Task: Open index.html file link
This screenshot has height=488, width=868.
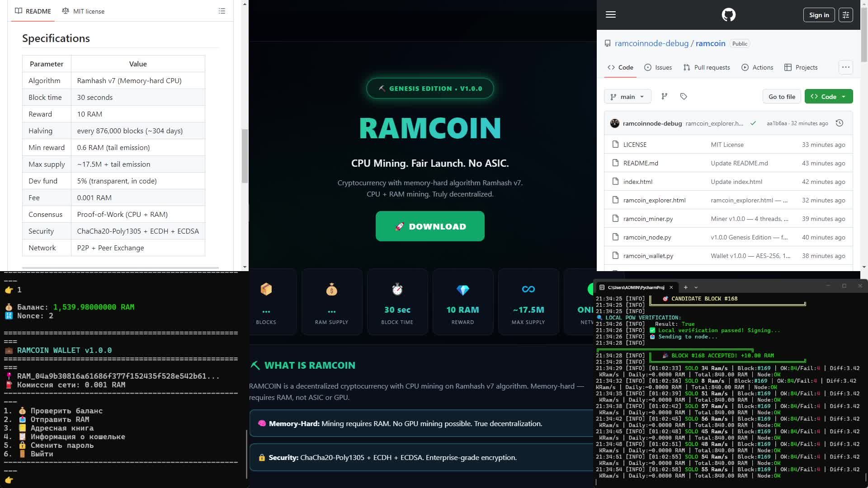Action: tap(637, 182)
